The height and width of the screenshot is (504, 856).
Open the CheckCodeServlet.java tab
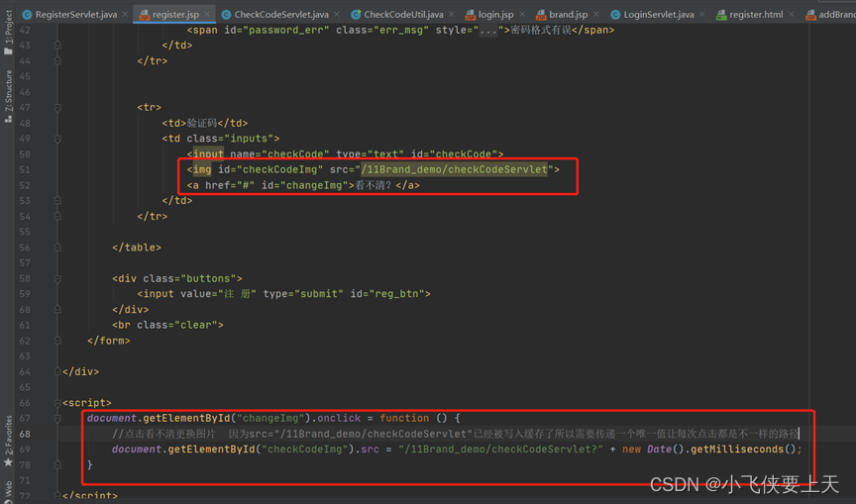[281, 14]
